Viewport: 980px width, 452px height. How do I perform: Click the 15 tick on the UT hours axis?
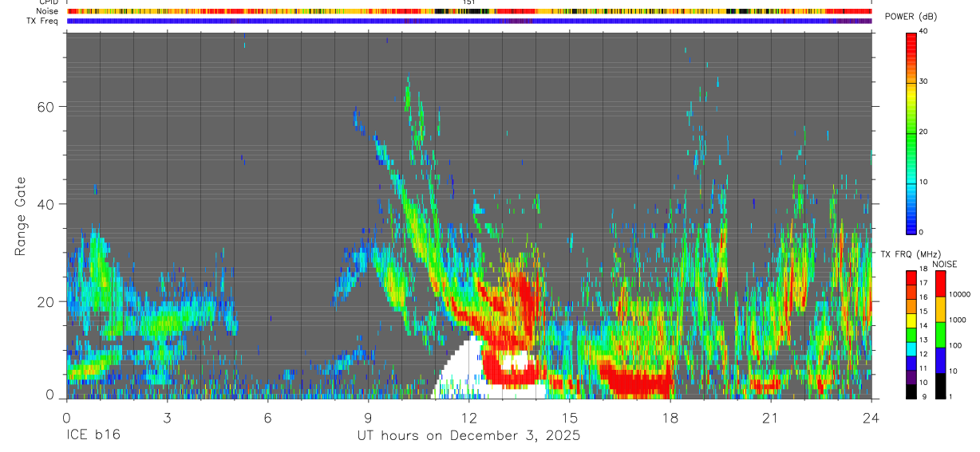click(569, 417)
